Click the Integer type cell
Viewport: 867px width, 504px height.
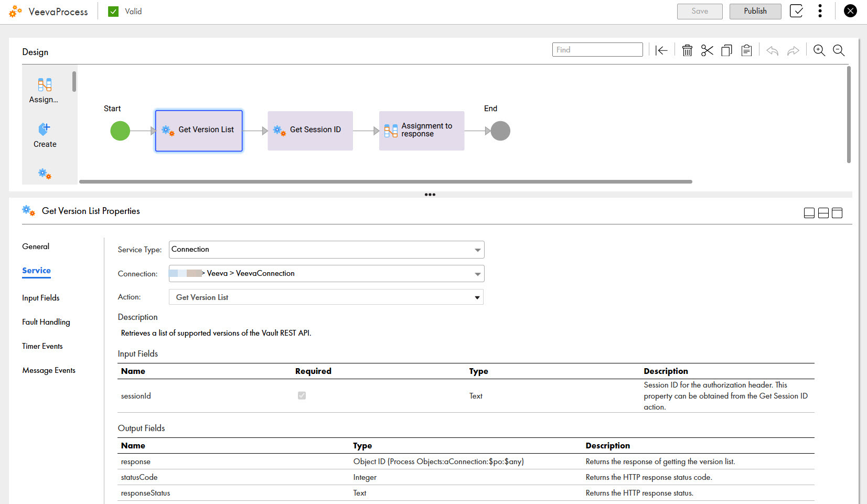point(365,477)
